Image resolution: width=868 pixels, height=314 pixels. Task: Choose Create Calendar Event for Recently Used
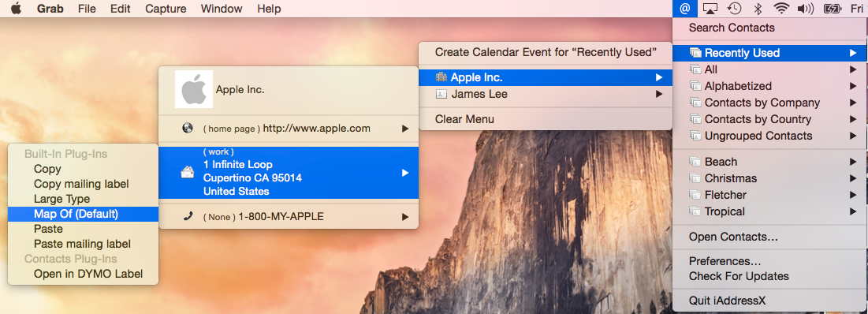click(546, 52)
